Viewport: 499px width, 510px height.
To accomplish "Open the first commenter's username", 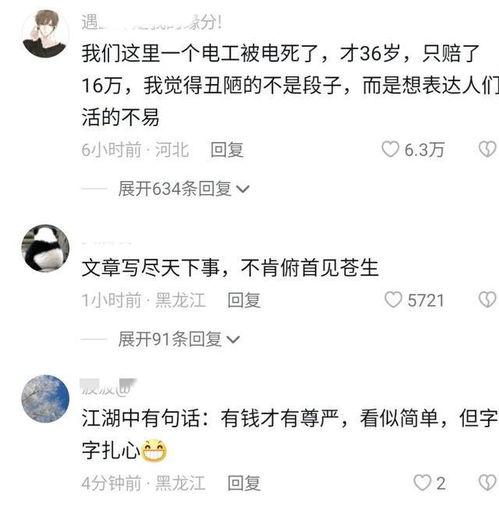I will click(x=152, y=23).
